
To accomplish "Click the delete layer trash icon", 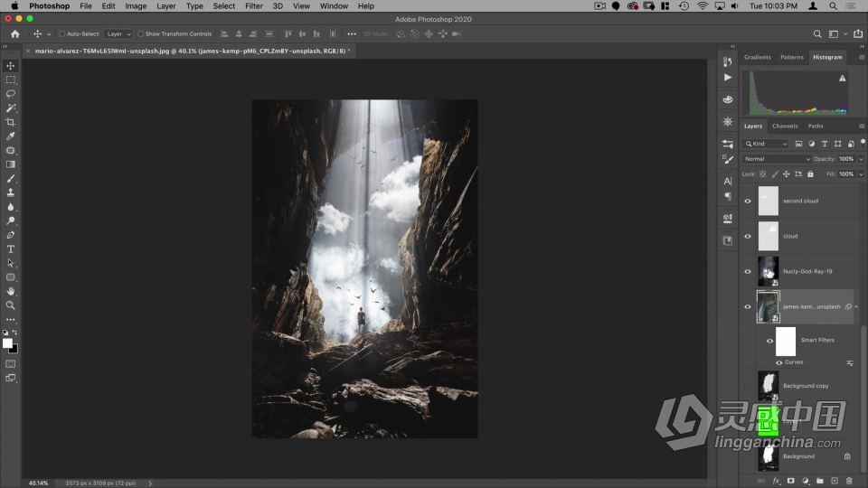I will pyautogui.click(x=850, y=481).
